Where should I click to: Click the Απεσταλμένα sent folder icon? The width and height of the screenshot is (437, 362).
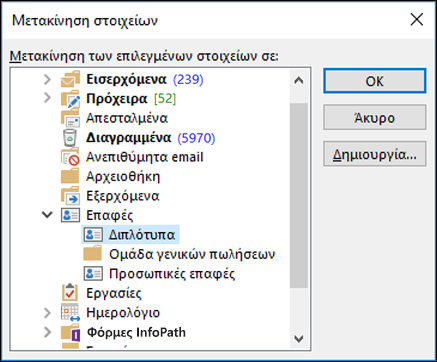pos(70,118)
